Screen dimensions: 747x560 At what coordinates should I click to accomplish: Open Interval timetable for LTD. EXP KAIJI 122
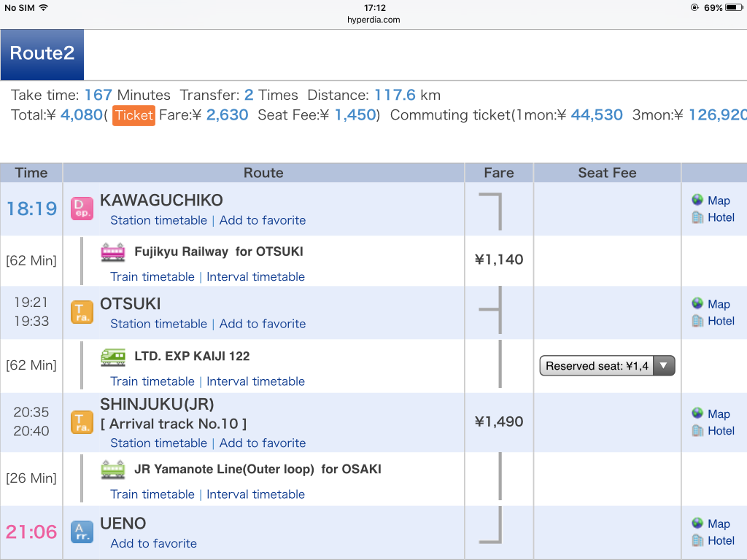click(x=255, y=381)
